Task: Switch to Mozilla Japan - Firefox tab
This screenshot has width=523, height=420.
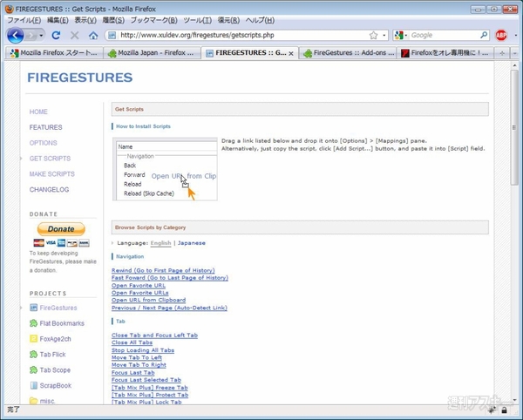Action: click(152, 52)
